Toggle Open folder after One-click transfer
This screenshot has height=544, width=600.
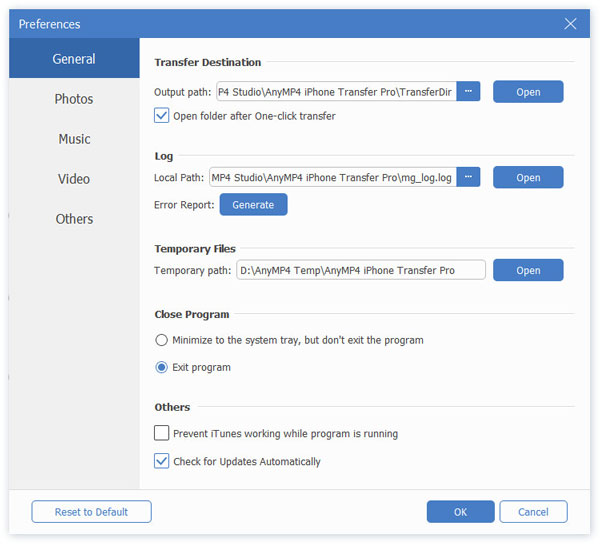[x=162, y=116]
